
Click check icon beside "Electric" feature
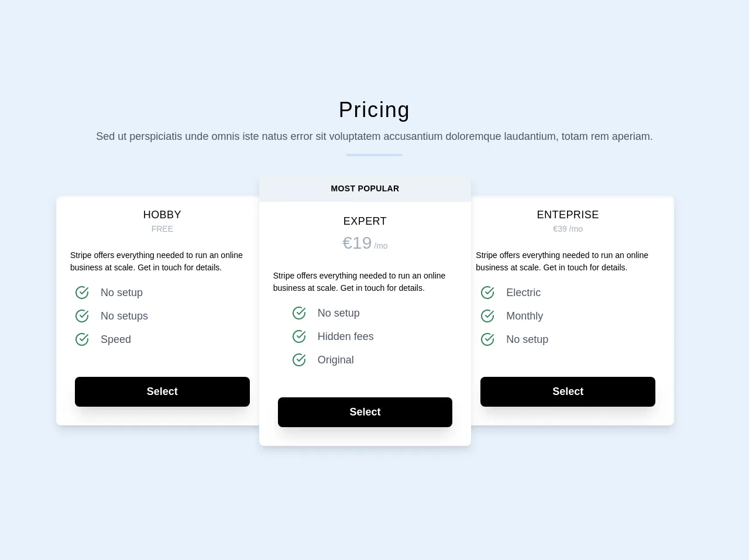[x=487, y=293]
